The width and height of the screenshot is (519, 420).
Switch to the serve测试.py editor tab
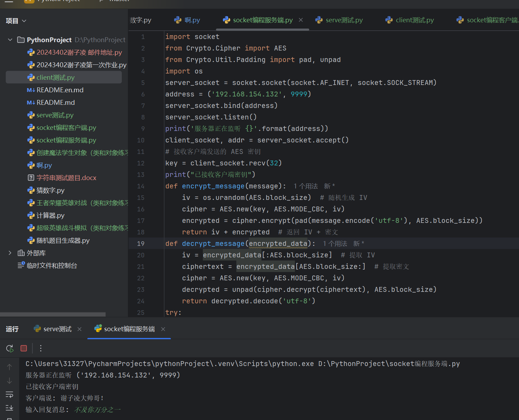point(339,20)
